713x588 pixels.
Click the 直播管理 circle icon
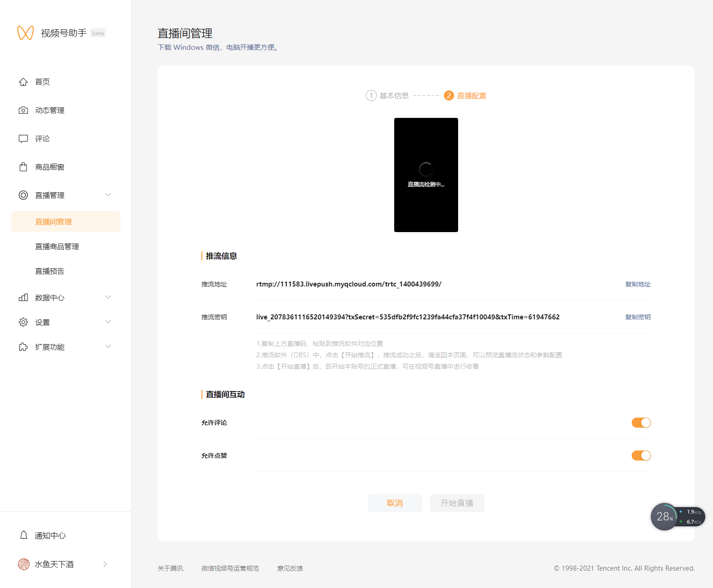pos(23,195)
